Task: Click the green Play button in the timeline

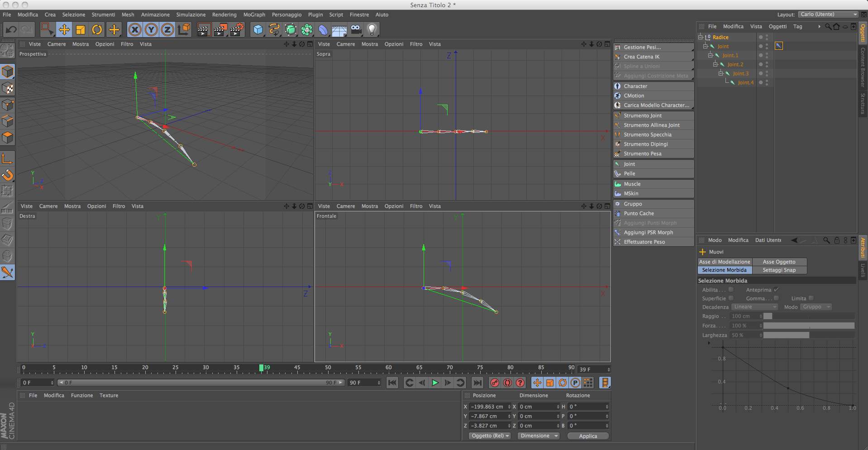Action: [x=435, y=383]
